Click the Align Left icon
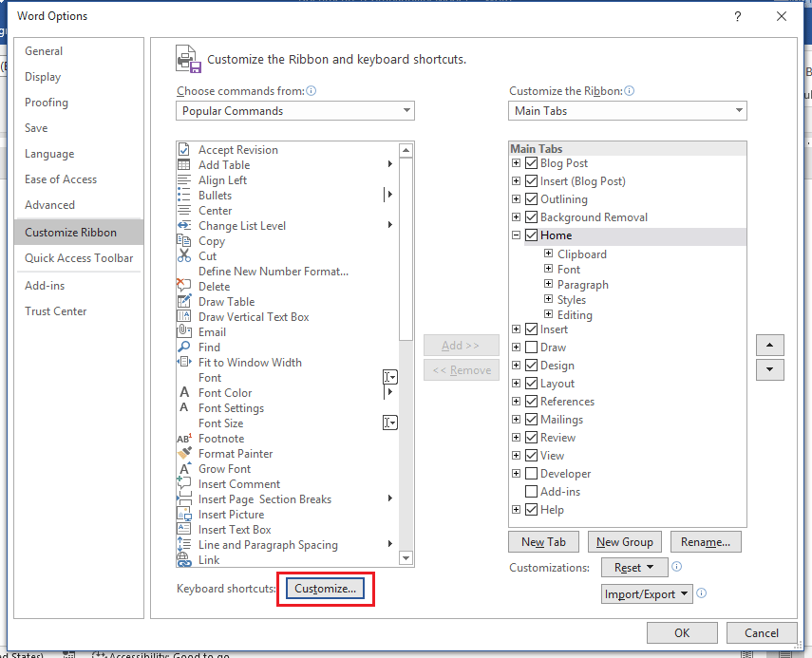The width and height of the screenshot is (812, 658). pos(184,180)
